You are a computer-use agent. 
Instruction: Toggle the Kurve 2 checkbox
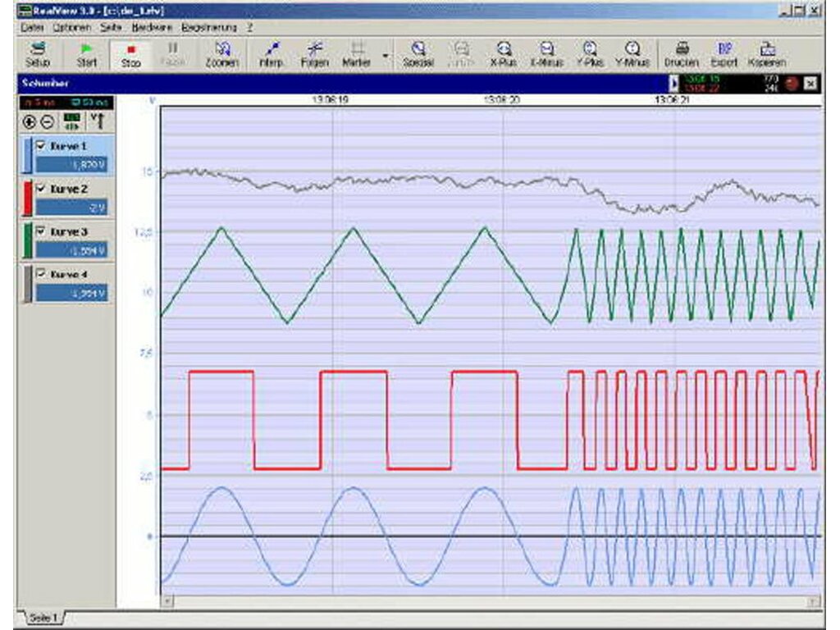click(x=41, y=189)
